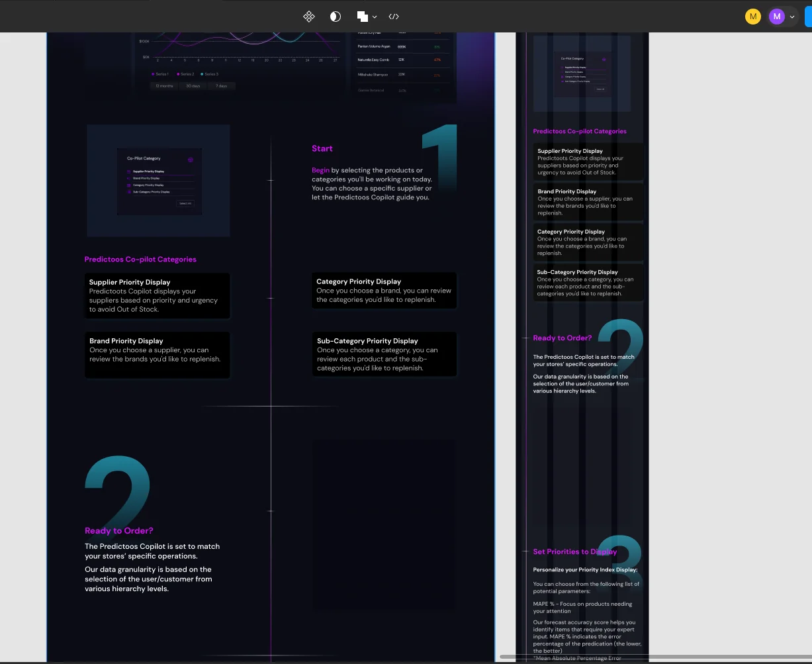
Task: Click Ready to Order? heading in mobile frame
Action: [x=563, y=338]
